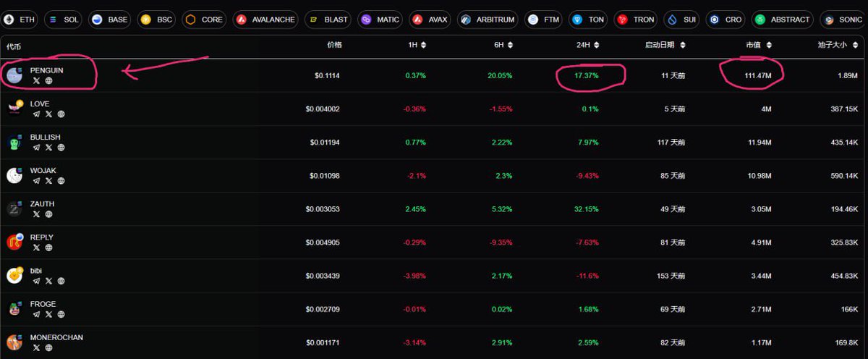Viewport: 868px width, 359px height.
Task: Click the WOJAK token logo
Action: (14, 175)
